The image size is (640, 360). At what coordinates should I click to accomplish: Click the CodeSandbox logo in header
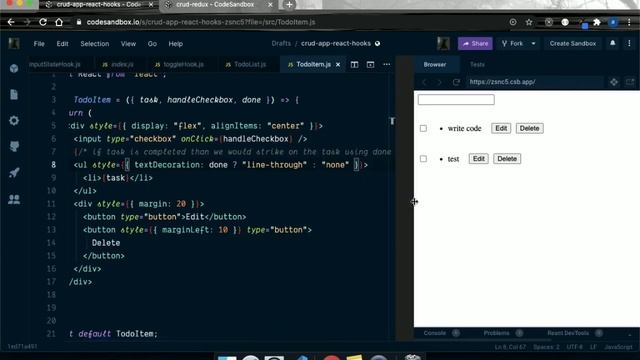(14, 43)
